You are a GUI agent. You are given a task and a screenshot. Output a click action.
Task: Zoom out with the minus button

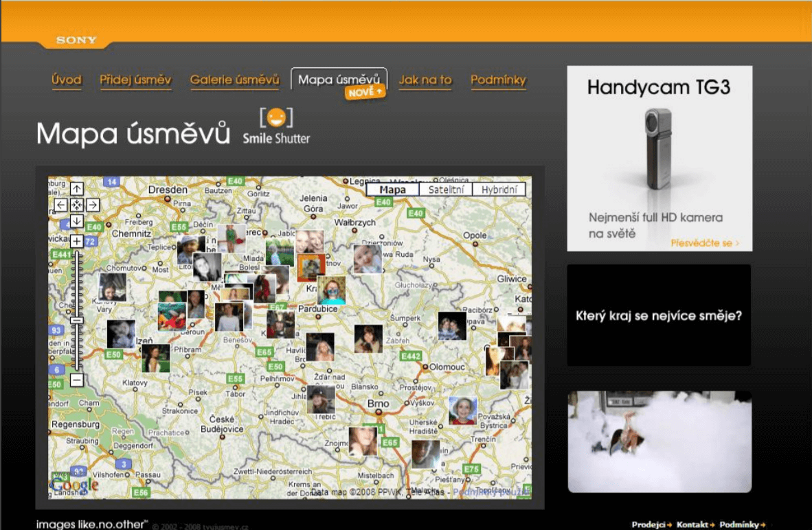(x=77, y=380)
